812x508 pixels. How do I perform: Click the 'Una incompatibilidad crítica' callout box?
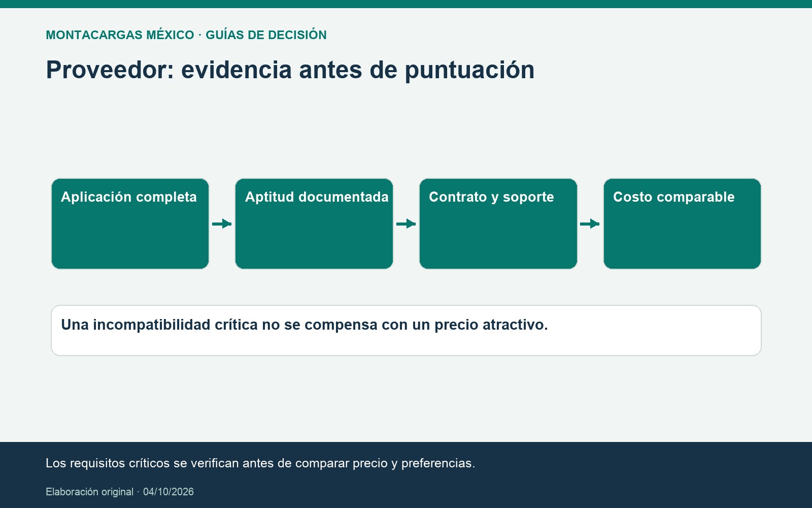tap(406, 330)
